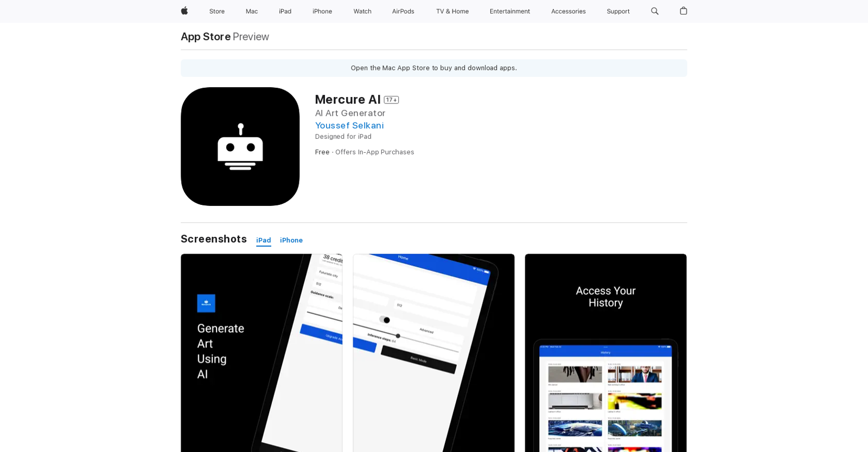868x452 pixels.
Task: Click the 'Designed for iPad' text
Action: (x=343, y=137)
